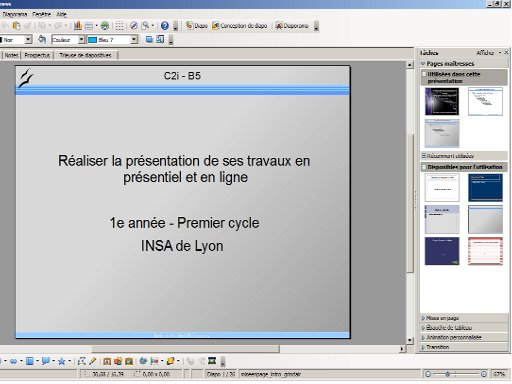
Task: Click the text INSA de Lyon
Action: pyautogui.click(x=182, y=246)
